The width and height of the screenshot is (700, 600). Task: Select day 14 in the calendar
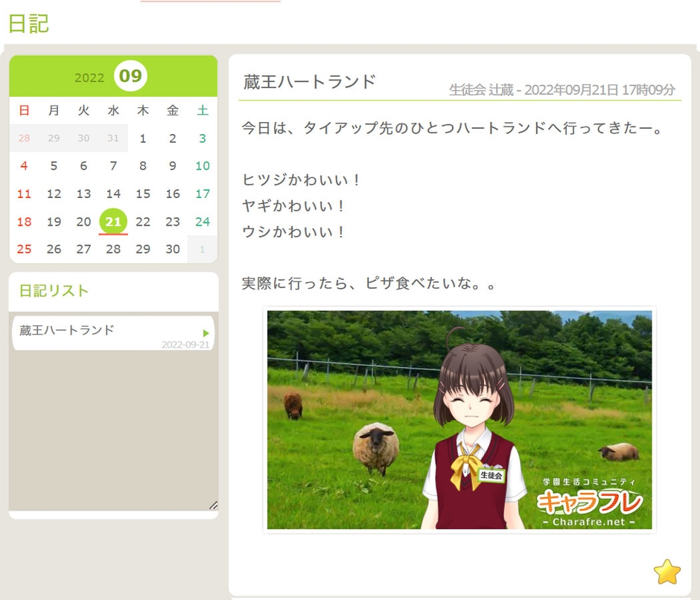coord(113,194)
